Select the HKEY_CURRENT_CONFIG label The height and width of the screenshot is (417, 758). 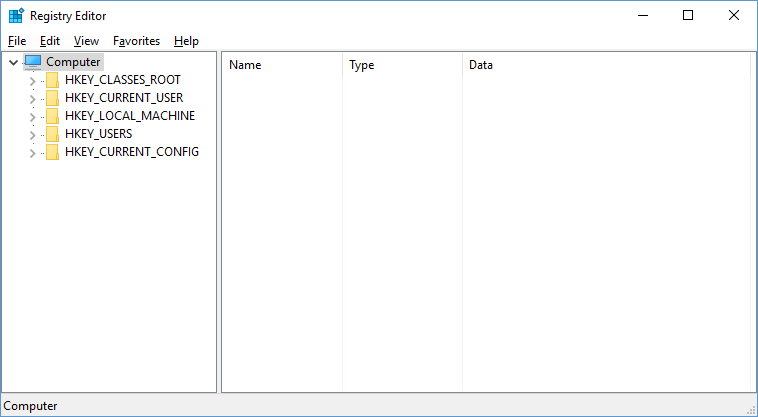click(x=132, y=152)
